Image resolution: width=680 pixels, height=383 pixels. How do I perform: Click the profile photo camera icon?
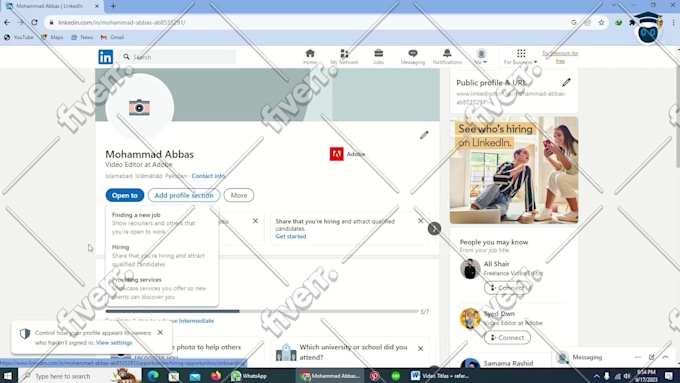pos(139,107)
